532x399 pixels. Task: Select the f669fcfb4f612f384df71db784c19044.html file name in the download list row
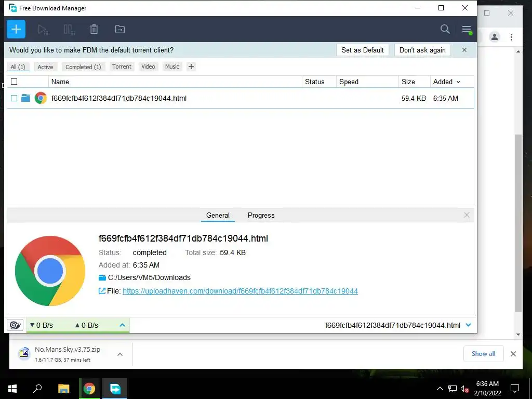[x=119, y=98]
